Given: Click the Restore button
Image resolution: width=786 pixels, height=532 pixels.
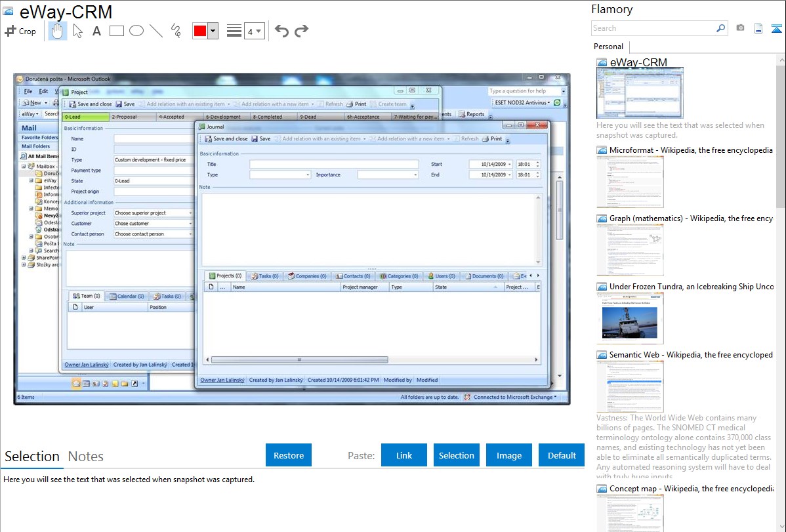Looking at the screenshot, I should tap(289, 455).
